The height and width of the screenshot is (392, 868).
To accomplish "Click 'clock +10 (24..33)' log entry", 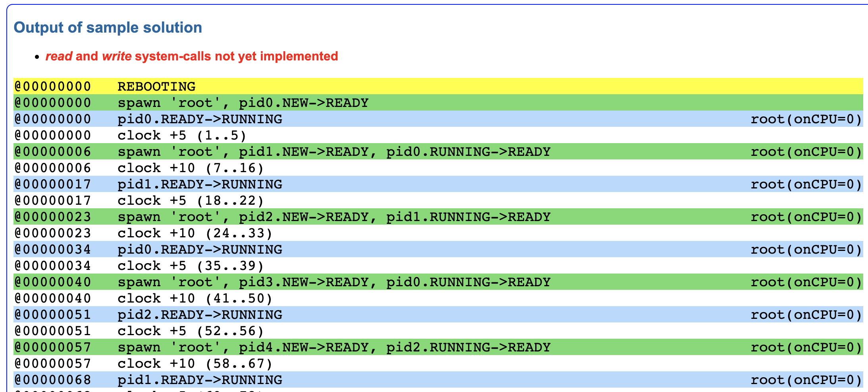I will click(x=195, y=233).
